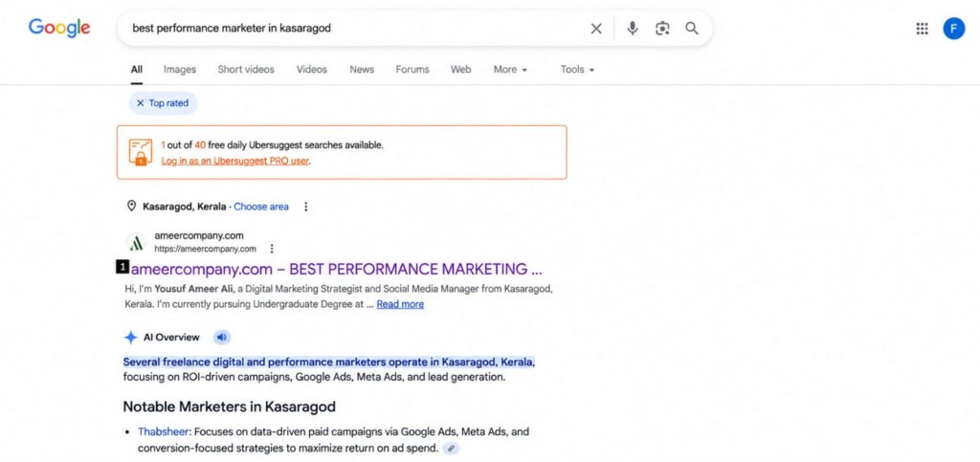Click the Kasaragod, Kerala location text
980x462 pixels.
[185, 207]
